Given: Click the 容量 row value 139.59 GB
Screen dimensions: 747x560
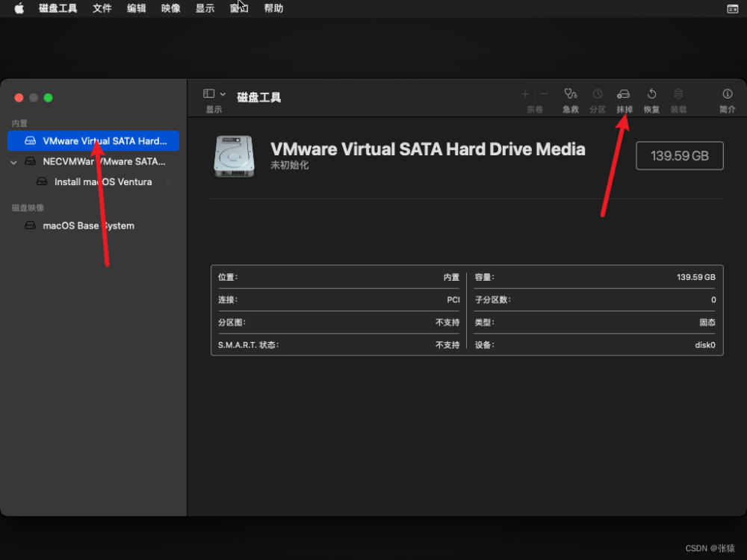Looking at the screenshot, I should click(x=695, y=277).
